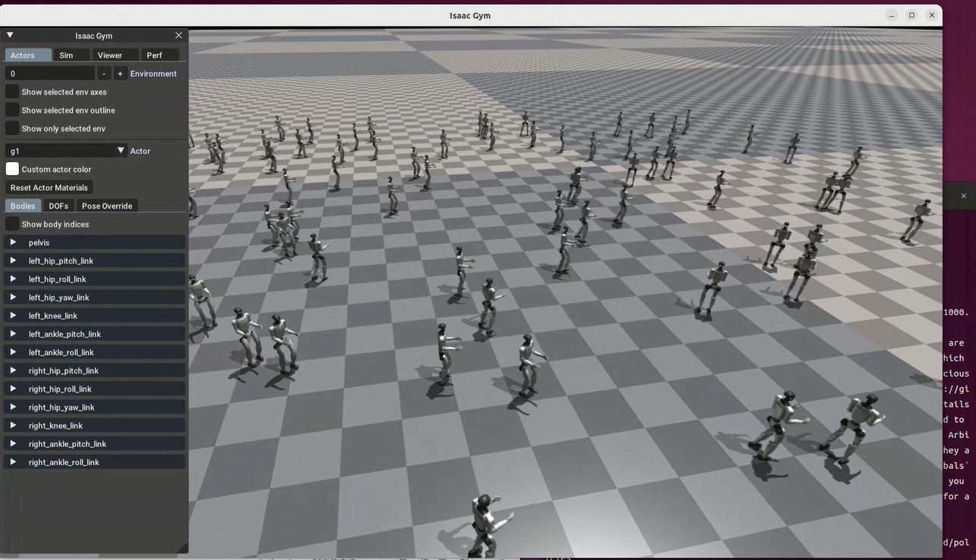976x560 pixels.
Task: Select the DOFs tab
Action: [58, 206]
